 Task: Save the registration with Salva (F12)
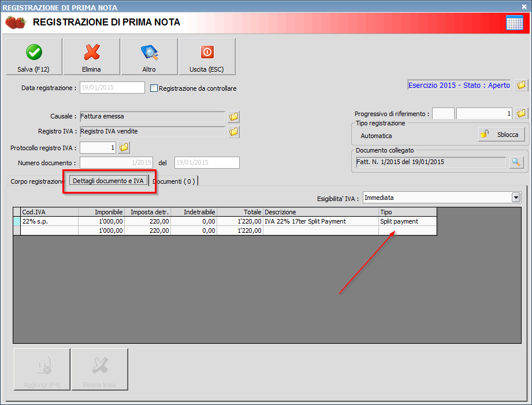33,56
